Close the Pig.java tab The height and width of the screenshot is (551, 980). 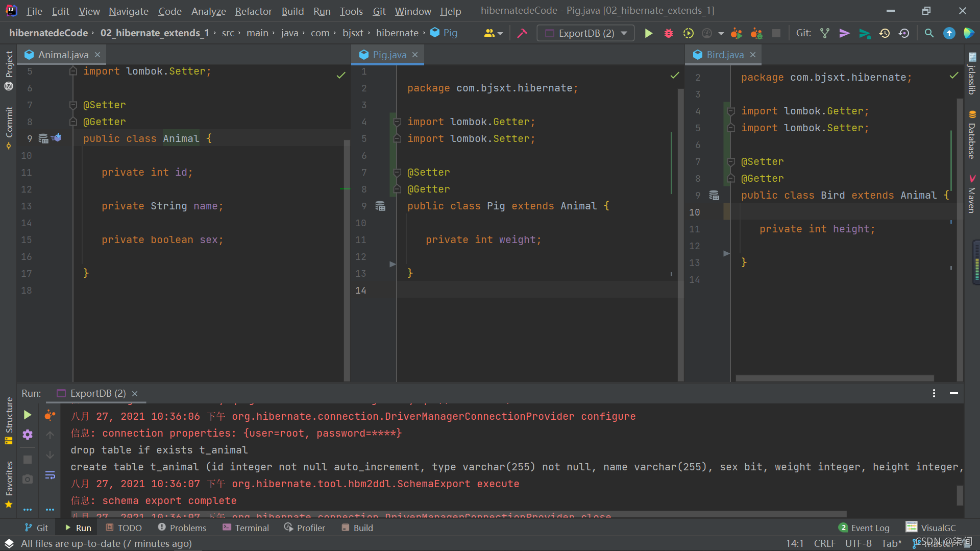point(415,55)
